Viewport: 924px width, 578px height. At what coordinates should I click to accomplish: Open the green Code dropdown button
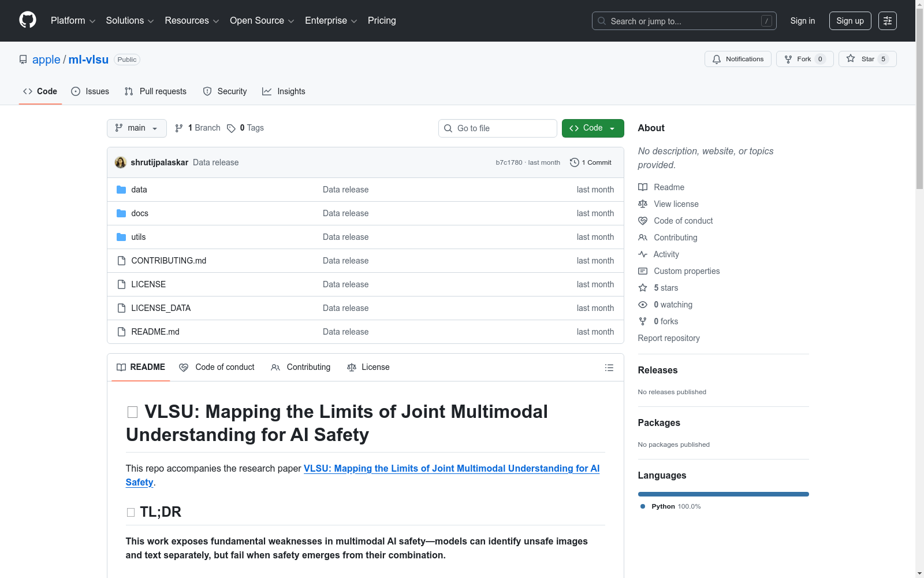tap(593, 128)
